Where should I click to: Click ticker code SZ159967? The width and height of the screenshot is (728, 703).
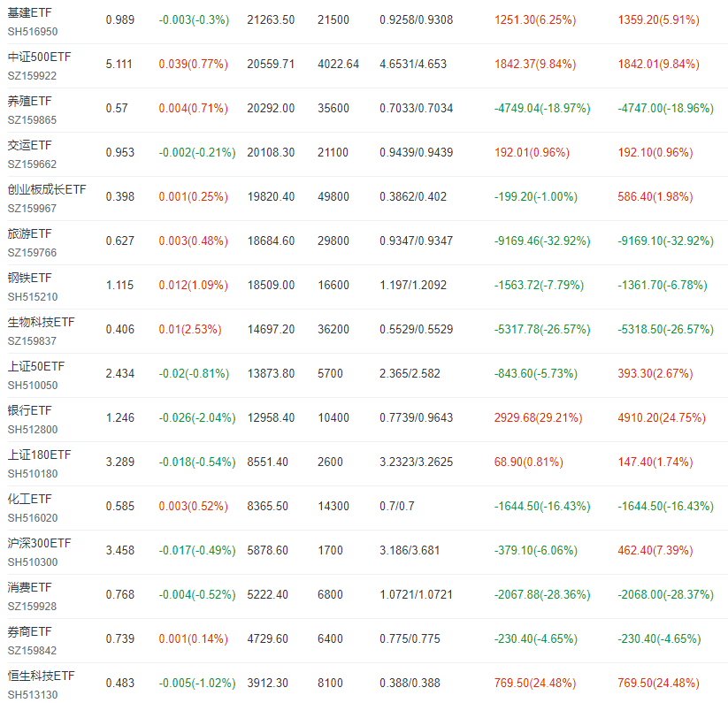click(x=32, y=209)
